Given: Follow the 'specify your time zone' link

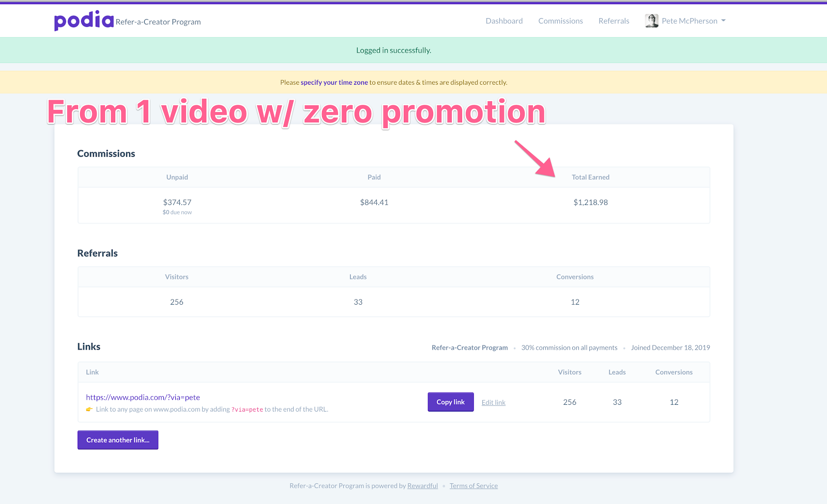Looking at the screenshot, I should (334, 82).
